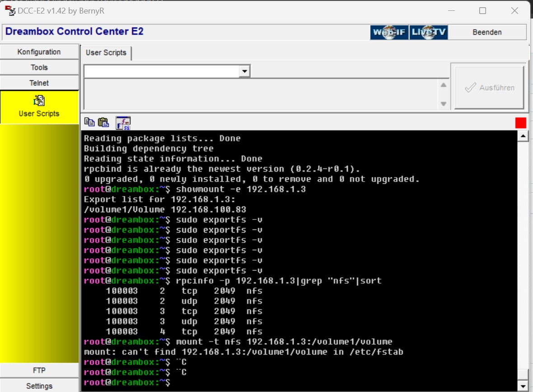Expand the user script selection dropdown

point(244,71)
